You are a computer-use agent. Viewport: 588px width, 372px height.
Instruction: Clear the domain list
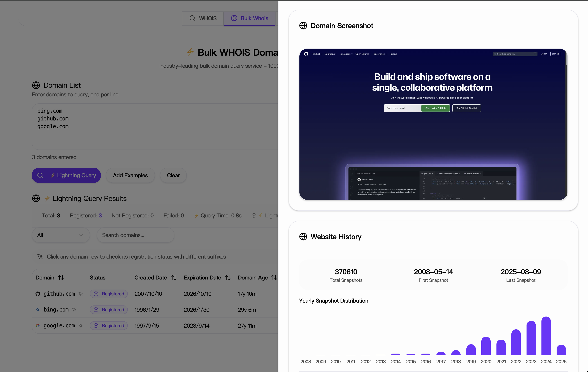(173, 175)
